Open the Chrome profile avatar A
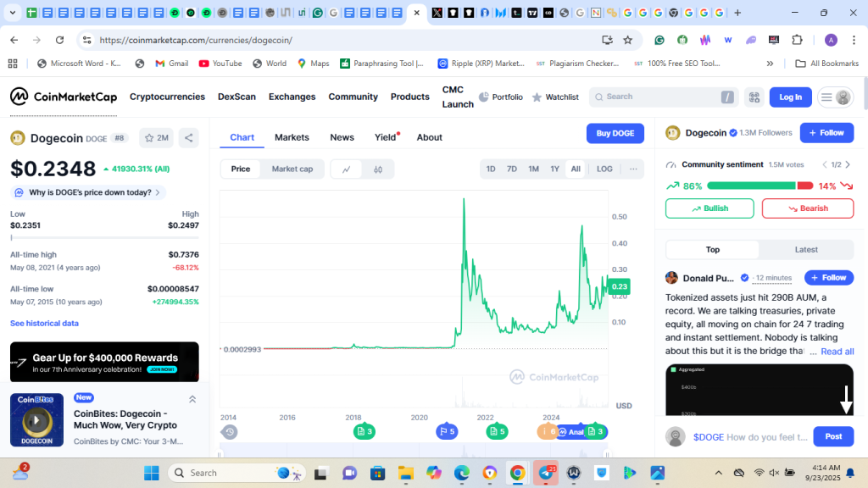This screenshot has width=868, height=488. (831, 40)
